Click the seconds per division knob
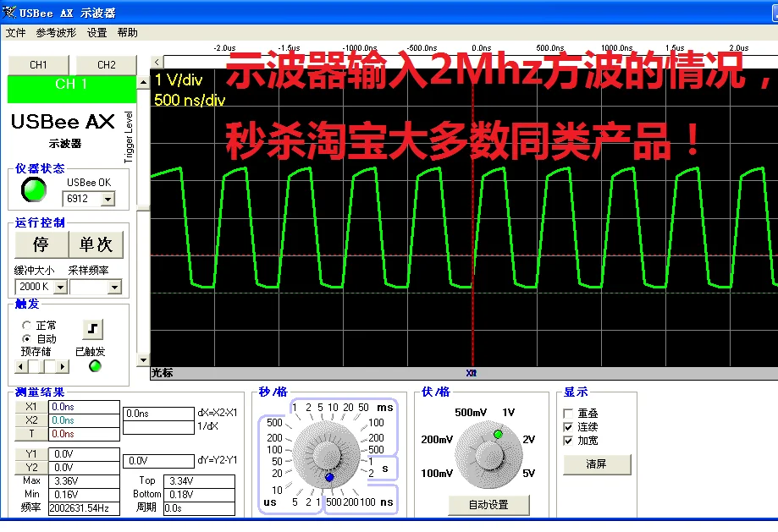The width and height of the screenshot is (778, 532). click(x=327, y=455)
